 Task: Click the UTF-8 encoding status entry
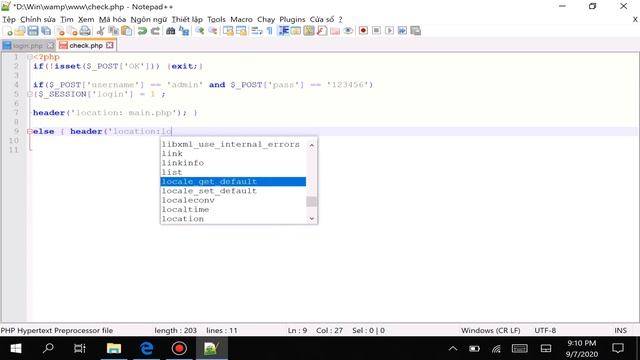click(545, 330)
